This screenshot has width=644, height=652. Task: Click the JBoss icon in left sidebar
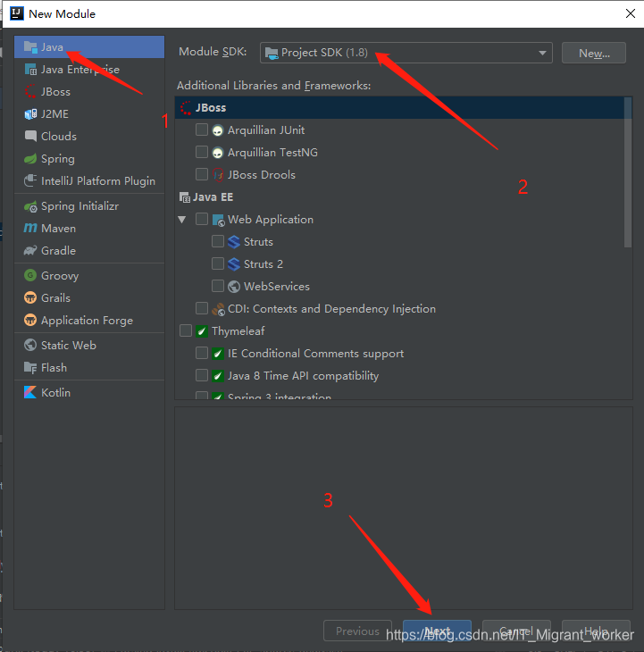[x=30, y=91]
